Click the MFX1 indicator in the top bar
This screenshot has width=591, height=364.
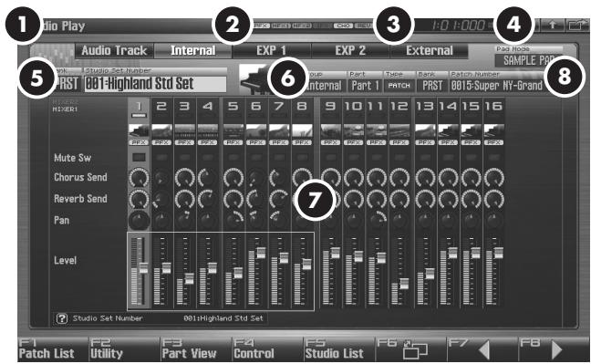point(281,26)
